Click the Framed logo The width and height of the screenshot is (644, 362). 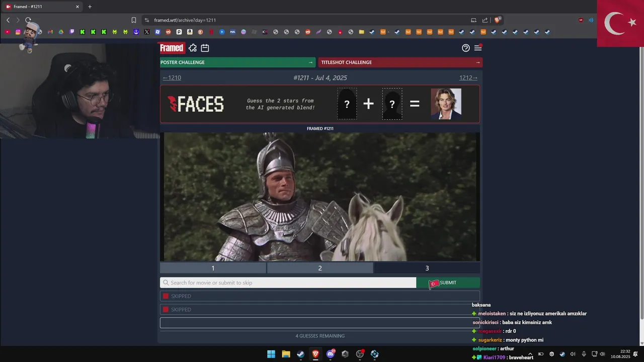tap(172, 48)
